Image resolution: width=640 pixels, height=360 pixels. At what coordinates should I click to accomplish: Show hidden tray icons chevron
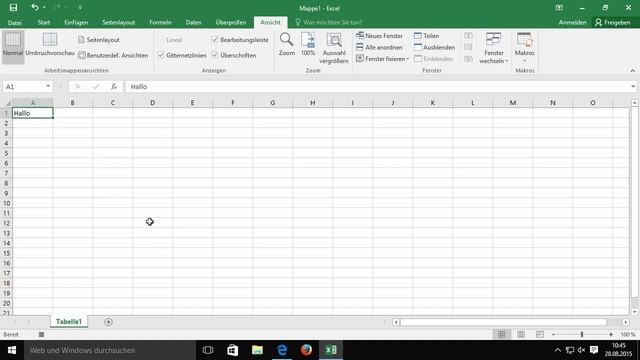pyautogui.click(x=558, y=350)
